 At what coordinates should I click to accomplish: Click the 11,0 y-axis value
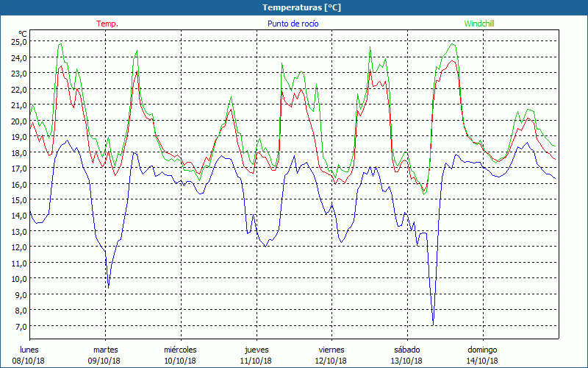point(19,263)
